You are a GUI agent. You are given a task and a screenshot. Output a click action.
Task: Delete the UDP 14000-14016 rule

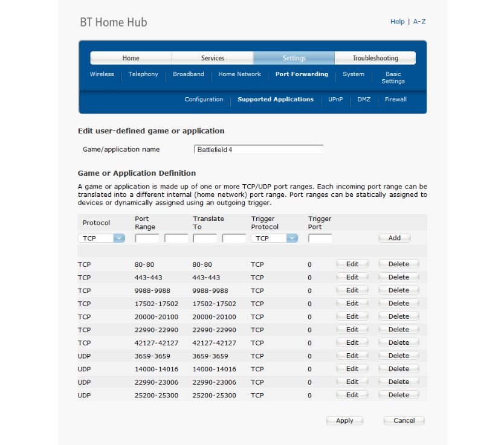pyautogui.click(x=399, y=368)
